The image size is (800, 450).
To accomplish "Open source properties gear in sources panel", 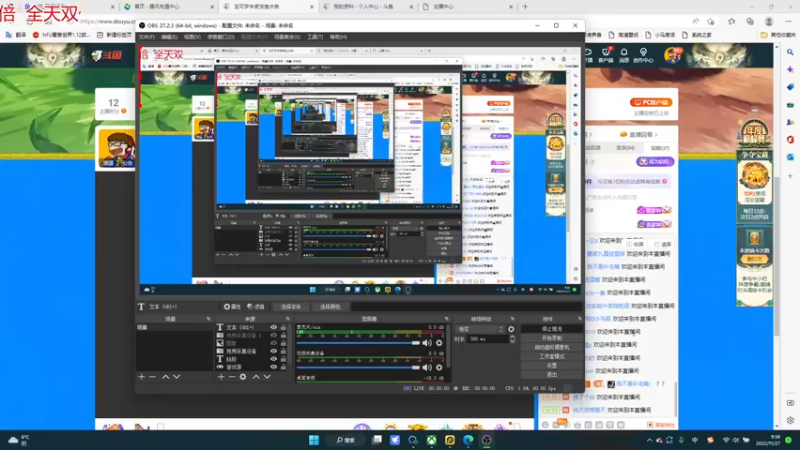I will pyautogui.click(x=243, y=377).
